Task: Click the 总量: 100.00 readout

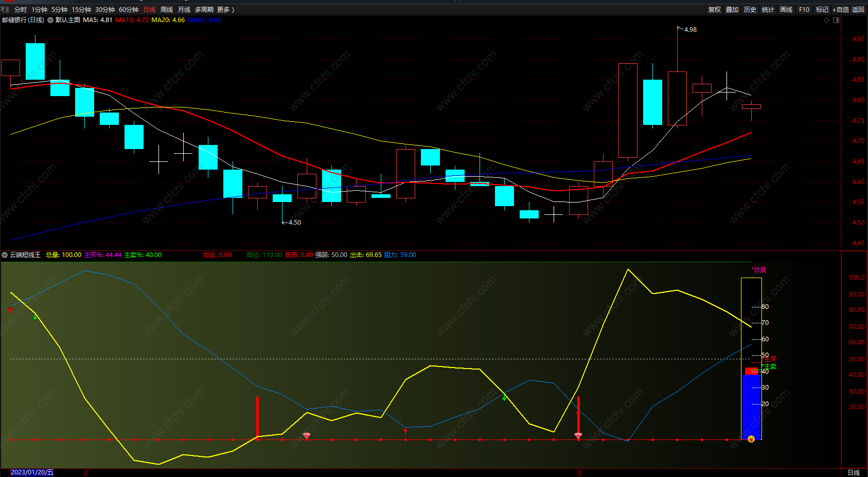Action: [x=64, y=255]
